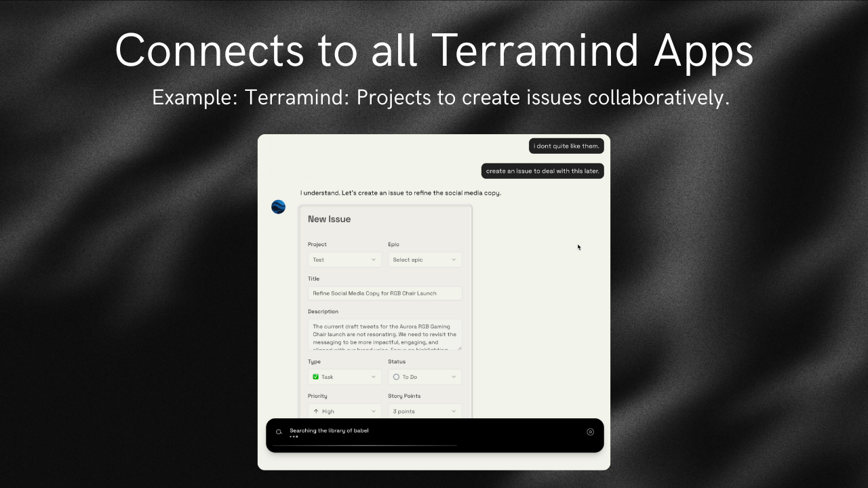Open the Select epic dropdown
The width and height of the screenshot is (868, 488).
coord(425,260)
